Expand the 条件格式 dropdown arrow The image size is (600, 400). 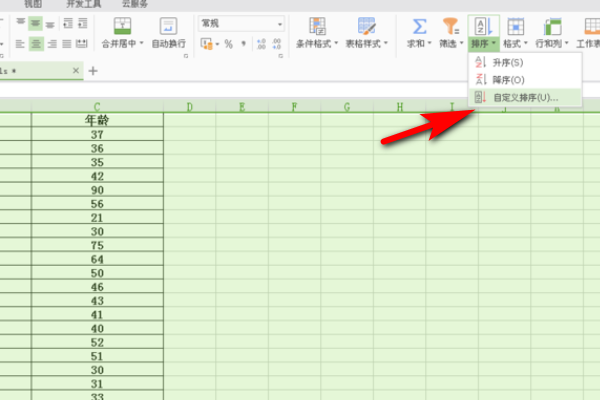tap(336, 43)
